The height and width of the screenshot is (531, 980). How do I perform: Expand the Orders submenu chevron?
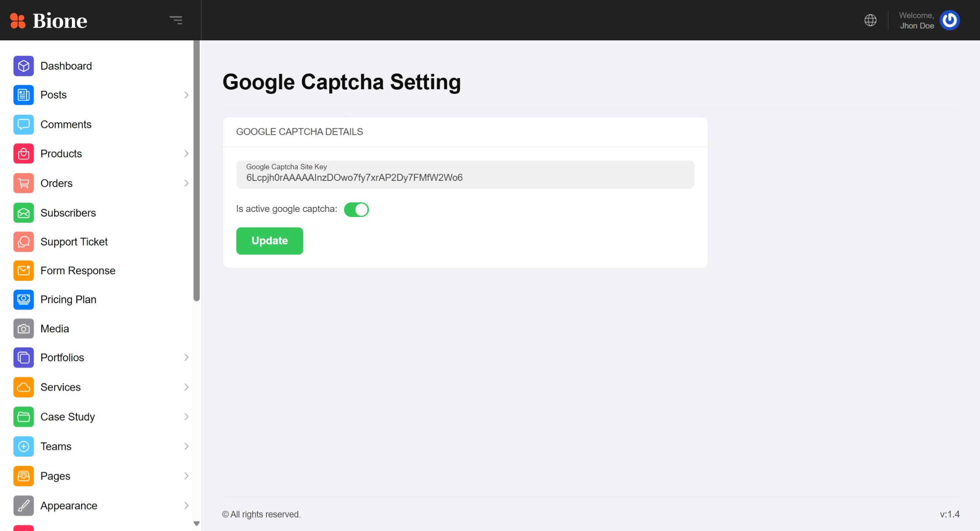pyautogui.click(x=186, y=183)
